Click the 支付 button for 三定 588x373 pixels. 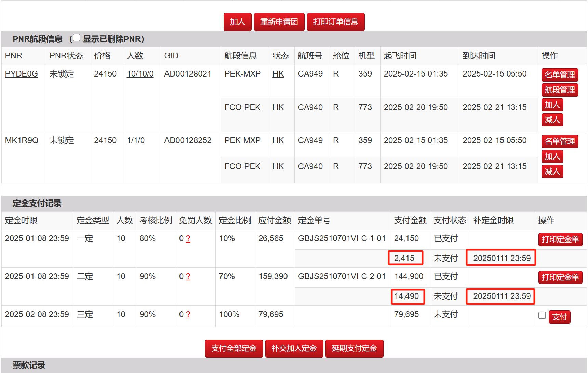coord(559,317)
